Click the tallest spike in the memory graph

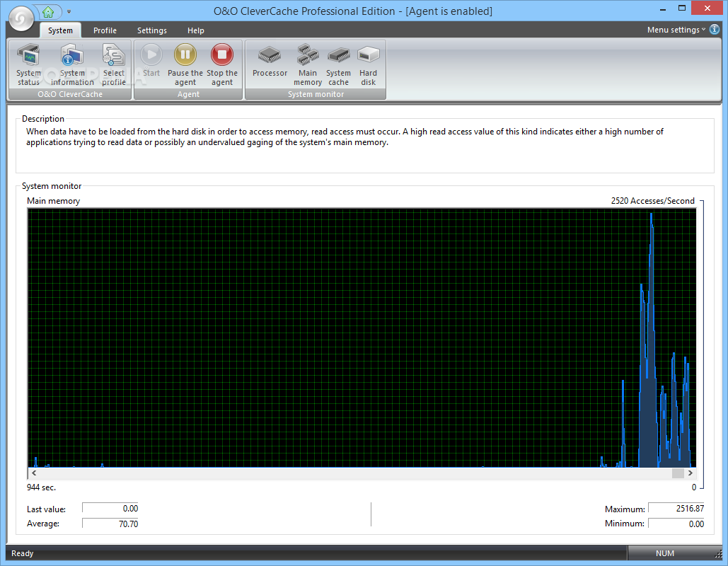point(652,339)
